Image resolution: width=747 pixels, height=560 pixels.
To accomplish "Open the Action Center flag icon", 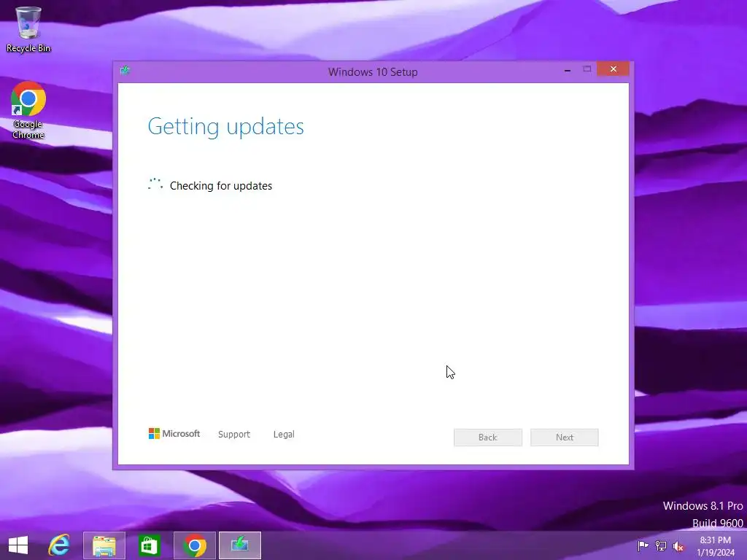I will [x=643, y=545].
